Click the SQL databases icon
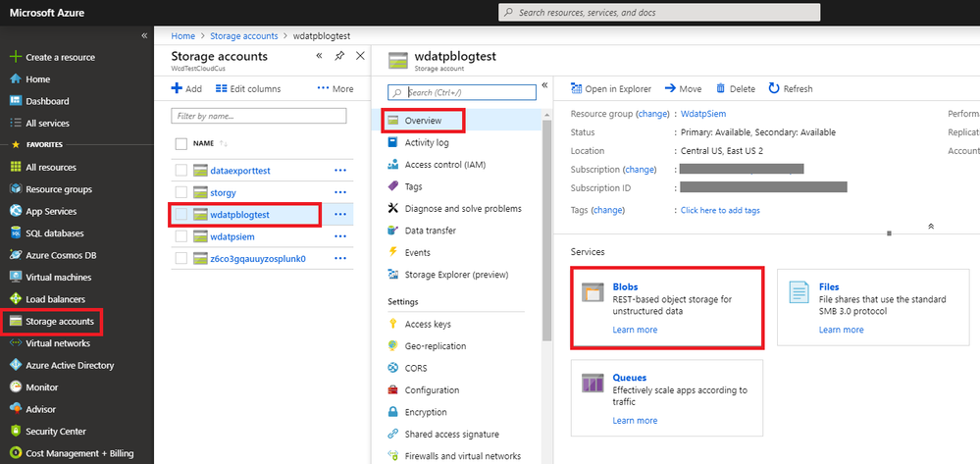 click(x=17, y=233)
